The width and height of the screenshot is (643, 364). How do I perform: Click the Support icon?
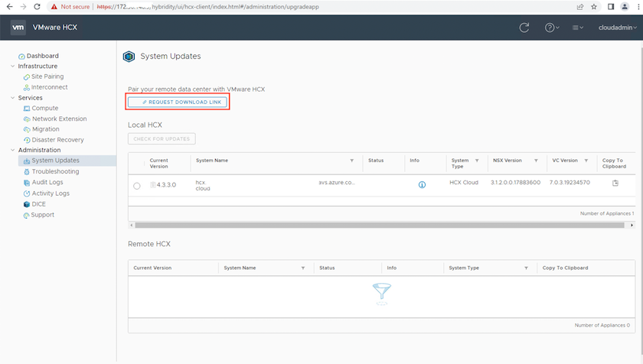pyautogui.click(x=26, y=215)
